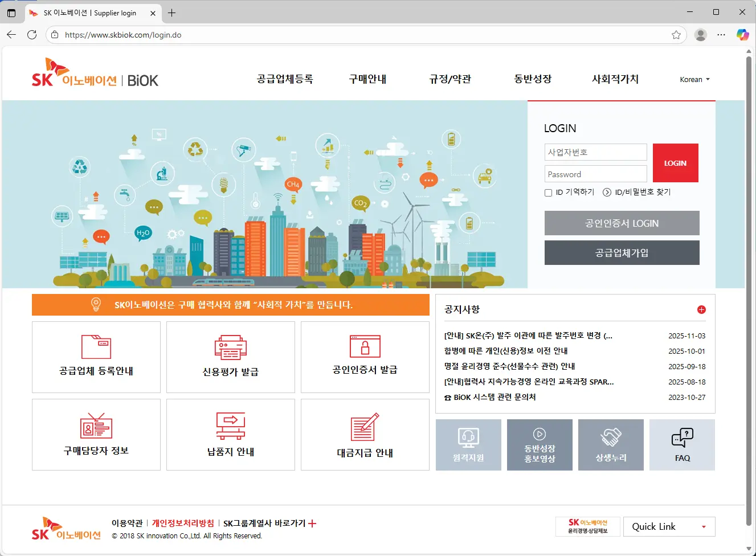This screenshot has width=756, height=556.
Task: Click the footer SK 이노베이션 logo
Action: point(66,529)
